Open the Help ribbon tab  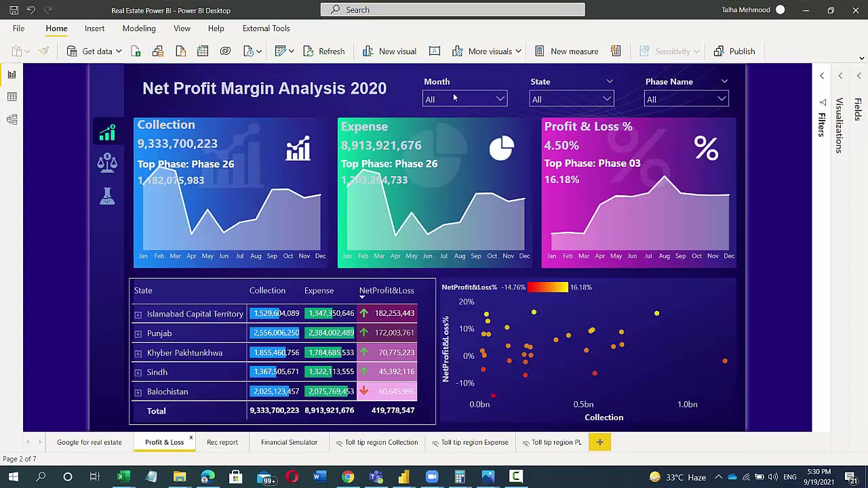(x=216, y=28)
